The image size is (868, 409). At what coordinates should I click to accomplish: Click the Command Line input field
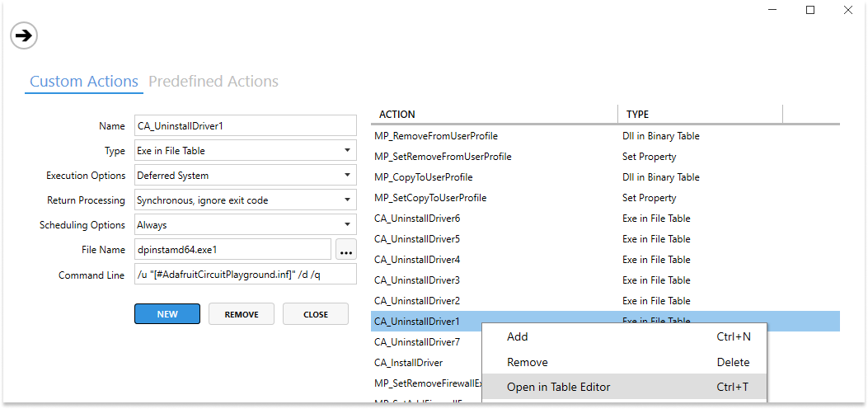245,275
